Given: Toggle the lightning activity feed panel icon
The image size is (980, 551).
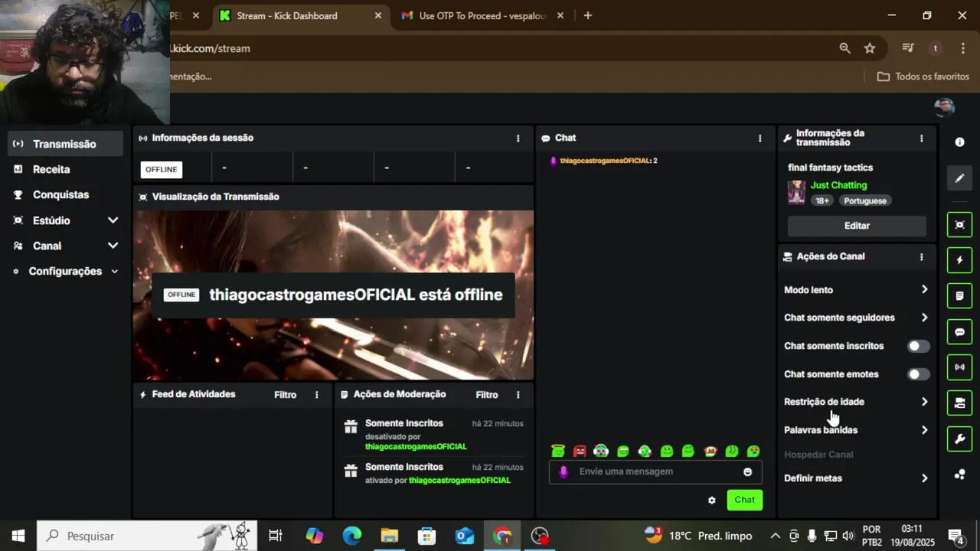Looking at the screenshot, I should pos(959,260).
